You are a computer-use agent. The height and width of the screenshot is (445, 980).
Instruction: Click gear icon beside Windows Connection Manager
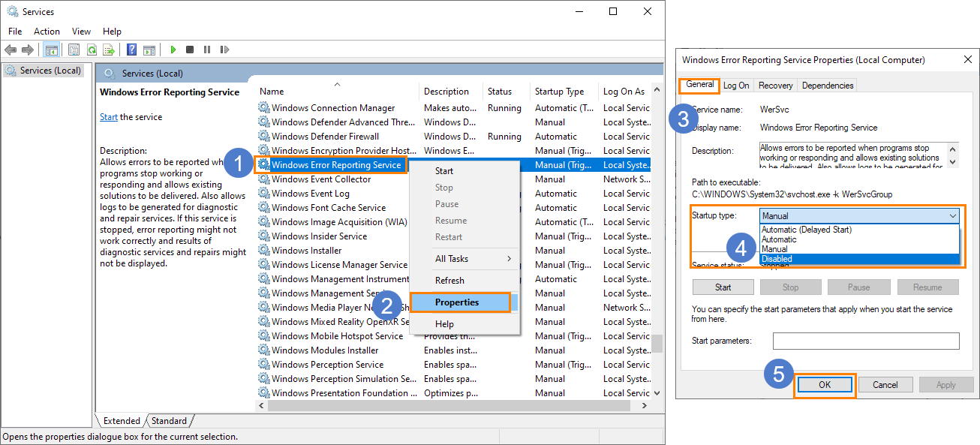[x=263, y=107]
